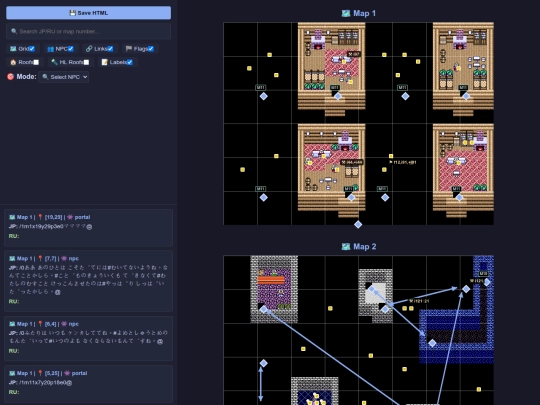This screenshot has height=405, width=540.
Task: Click the Map 2 heading
Action: click(x=359, y=247)
